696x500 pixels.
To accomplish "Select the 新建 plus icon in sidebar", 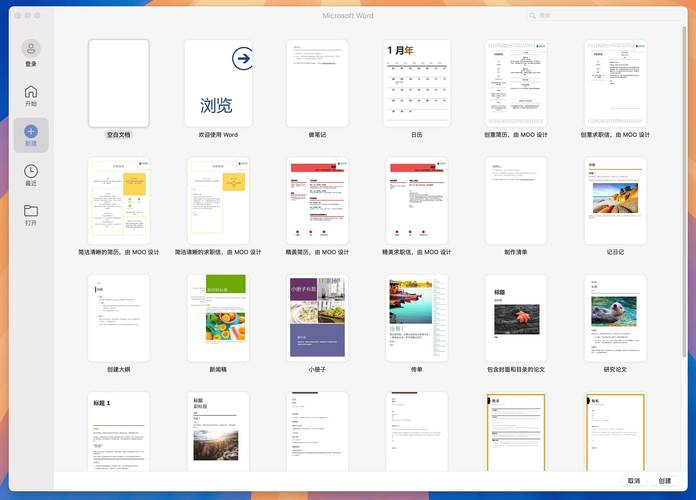I will tap(31, 131).
